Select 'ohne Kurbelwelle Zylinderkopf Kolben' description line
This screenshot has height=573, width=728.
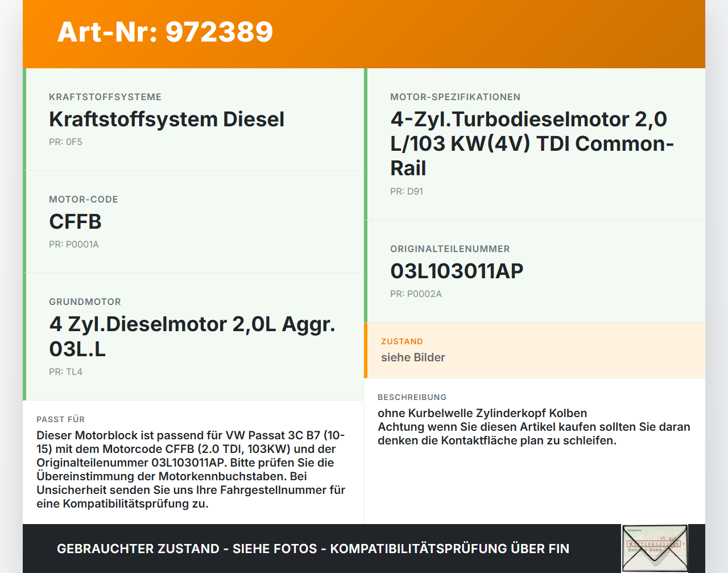482,413
